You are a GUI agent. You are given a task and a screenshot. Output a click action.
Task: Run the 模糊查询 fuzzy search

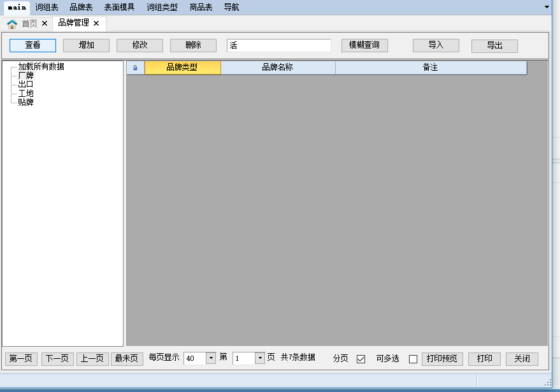[364, 45]
